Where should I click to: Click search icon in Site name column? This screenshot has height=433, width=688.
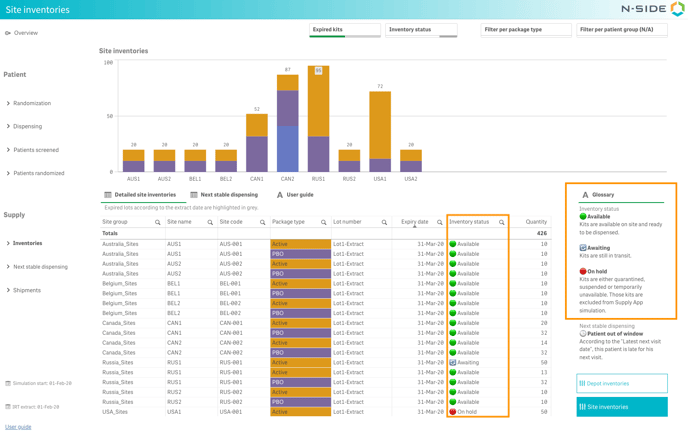pyautogui.click(x=210, y=222)
